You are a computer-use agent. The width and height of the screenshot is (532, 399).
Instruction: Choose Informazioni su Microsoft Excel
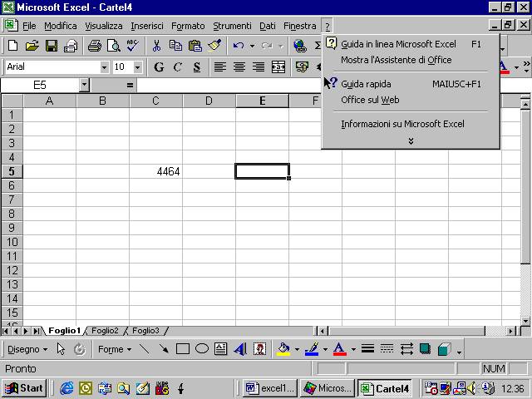coord(410,124)
